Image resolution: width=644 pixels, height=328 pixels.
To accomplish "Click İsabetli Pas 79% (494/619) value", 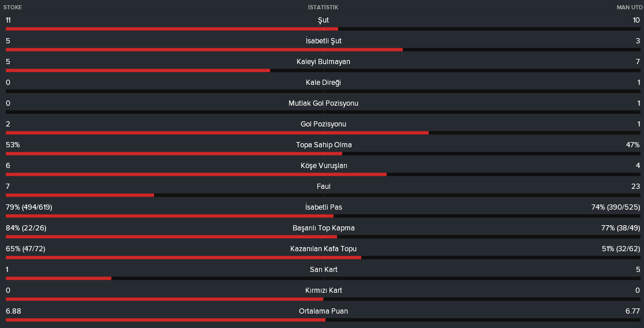I will click(29, 207).
